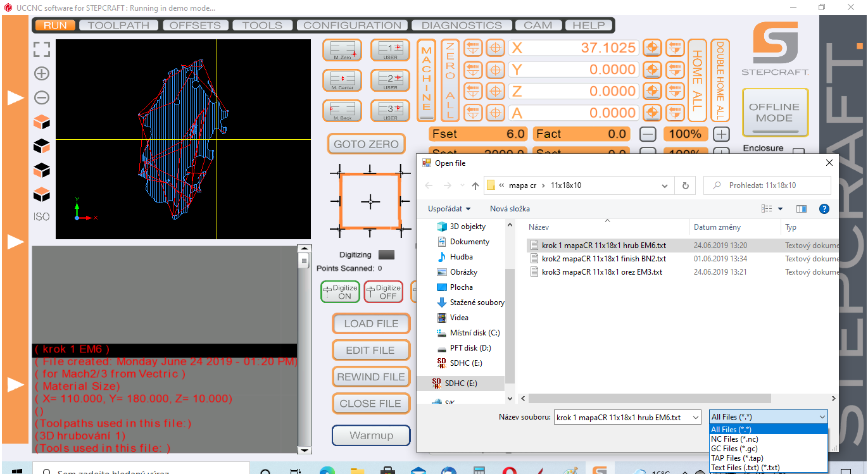Click the arrow probe icon left of X row
Viewport: 868px width, 474px height.
pos(473,48)
